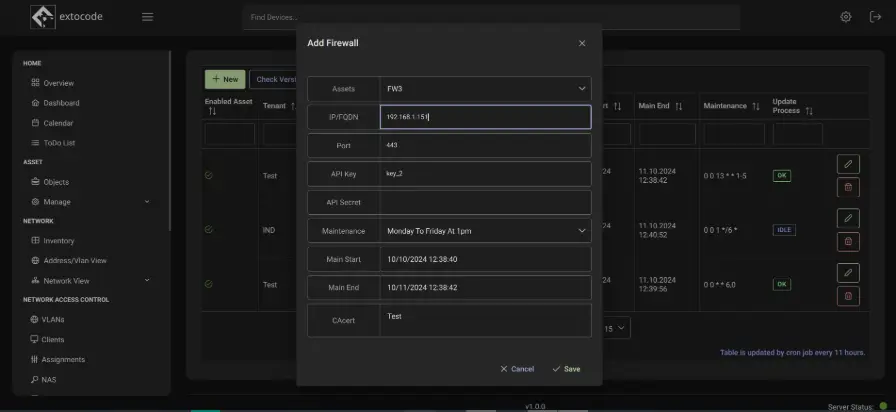Expand the Network View sidebar submenu
This screenshot has height=412, width=896.
(x=90, y=281)
